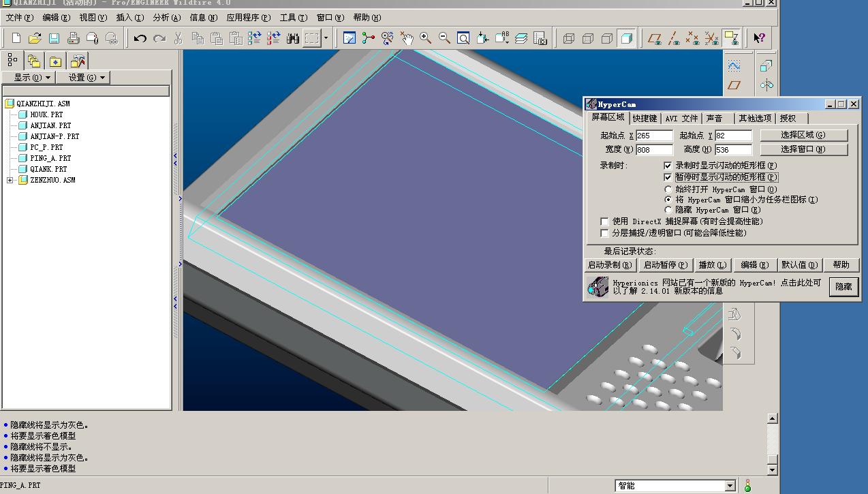Image resolution: width=868 pixels, height=494 pixels.
Task: Select shaded display style icon
Action: point(626,38)
